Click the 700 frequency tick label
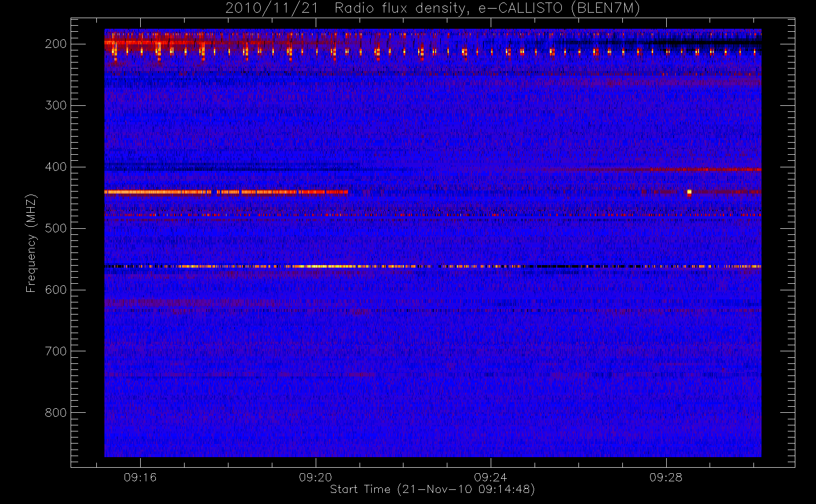Image resolution: width=816 pixels, height=504 pixels. (56, 351)
